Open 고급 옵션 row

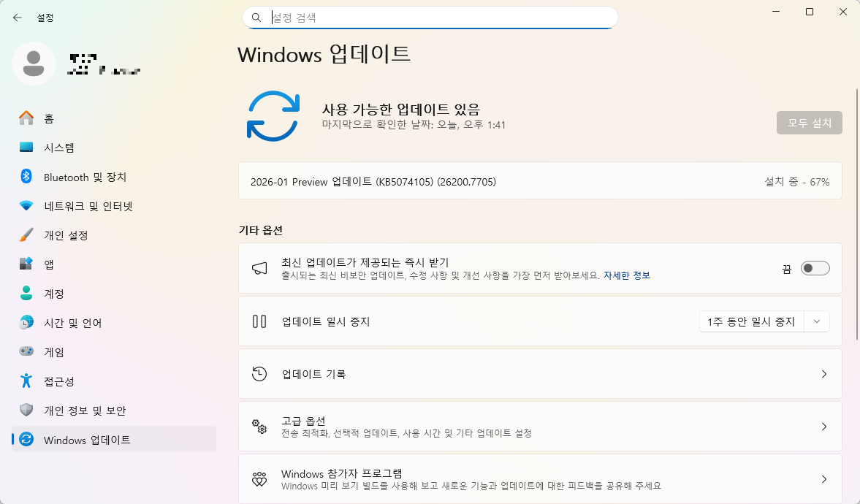[540, 426]
